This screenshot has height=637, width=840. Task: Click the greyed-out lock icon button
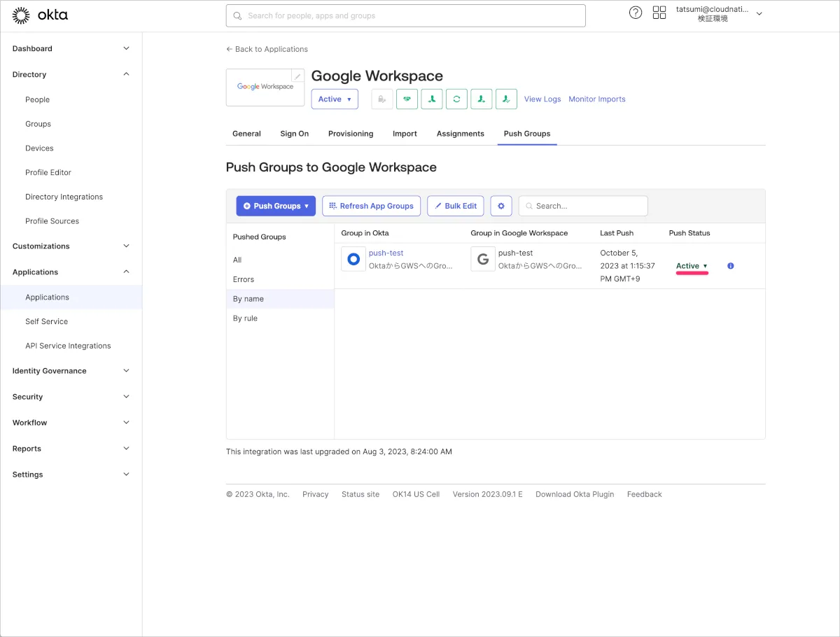pyautogui.click(x=381, y=99)
